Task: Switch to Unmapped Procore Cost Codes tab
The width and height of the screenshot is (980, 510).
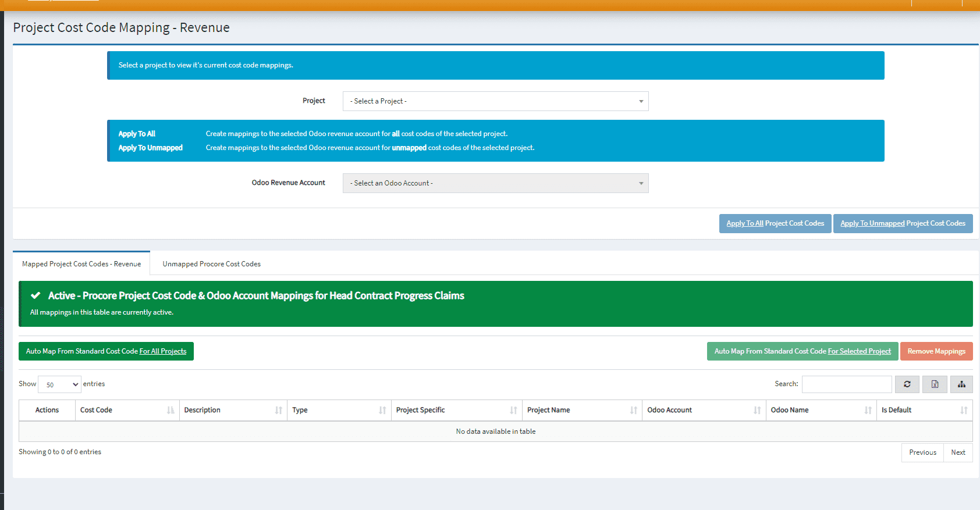Action: 211,264
